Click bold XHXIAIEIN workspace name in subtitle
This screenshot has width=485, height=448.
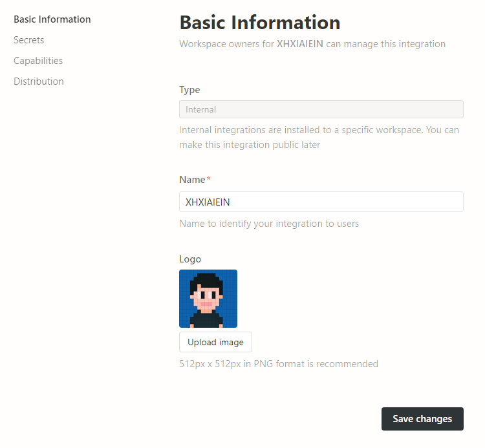pyautogui.click(x=299, y=45)
